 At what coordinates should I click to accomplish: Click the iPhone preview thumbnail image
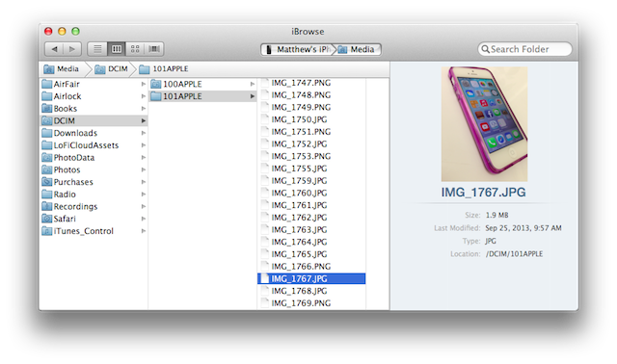point(484,124)
